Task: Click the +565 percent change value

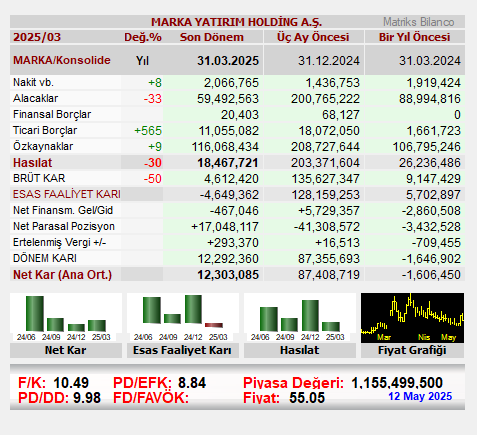Action: pos(148,131)
